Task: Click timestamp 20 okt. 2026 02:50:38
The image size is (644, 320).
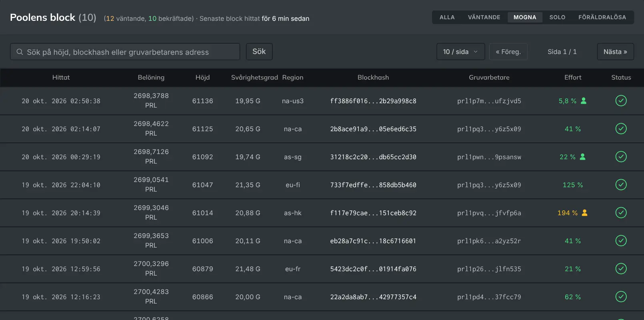Action: pyautogui.click(x=61, y=101)
